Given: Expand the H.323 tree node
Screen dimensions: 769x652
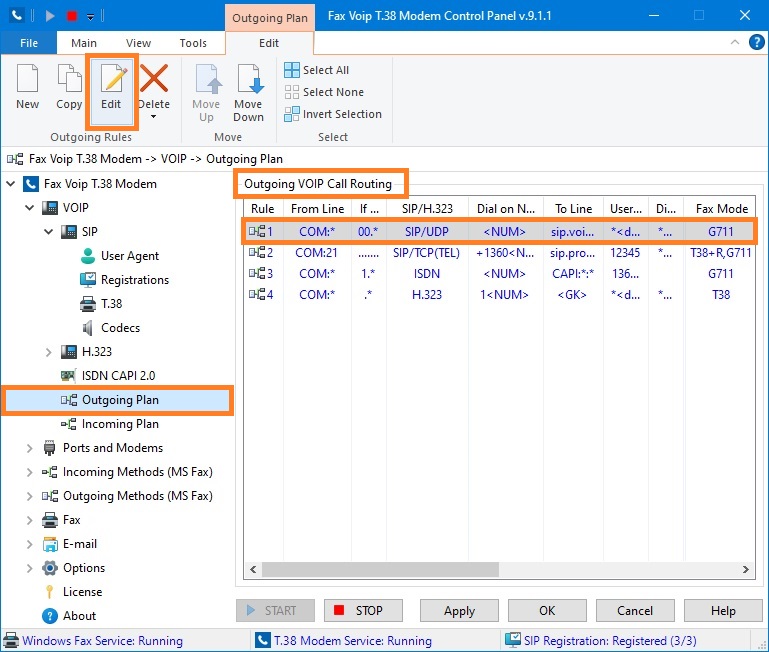Looking at the screenshot, I should point(49,352).
